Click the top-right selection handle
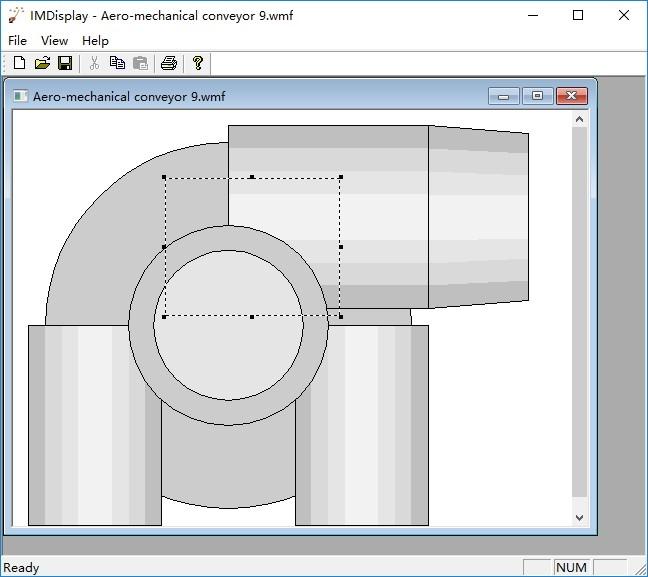The height and width of the screenshot is (577, 648). (341, 177)
